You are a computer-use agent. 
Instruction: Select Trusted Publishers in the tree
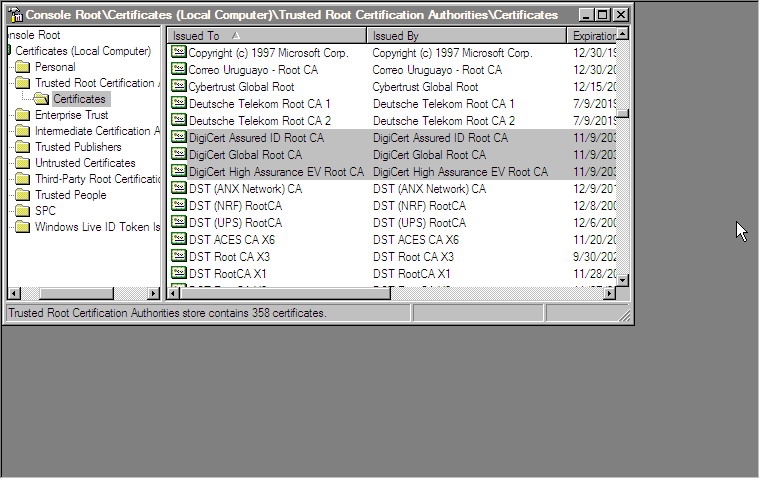coord(78,147)
